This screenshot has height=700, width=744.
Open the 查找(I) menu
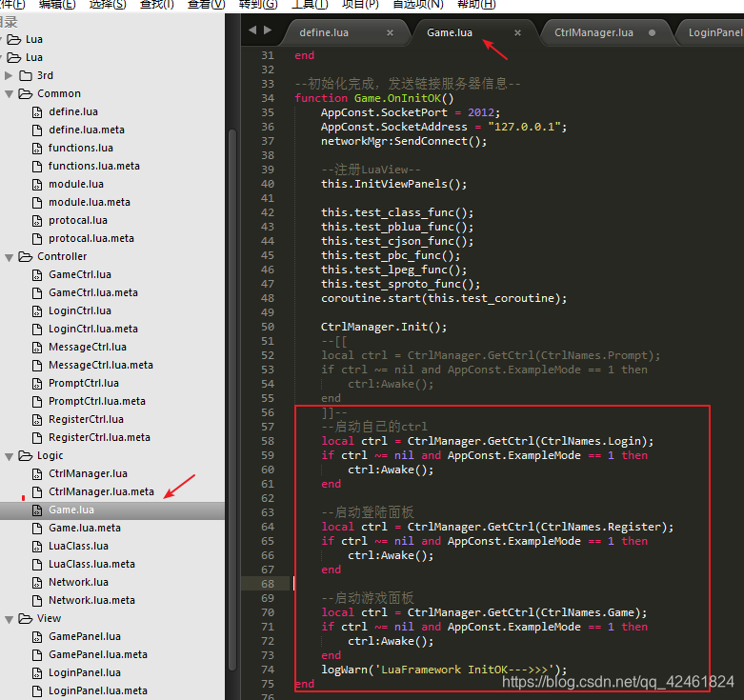pos(157,5)
